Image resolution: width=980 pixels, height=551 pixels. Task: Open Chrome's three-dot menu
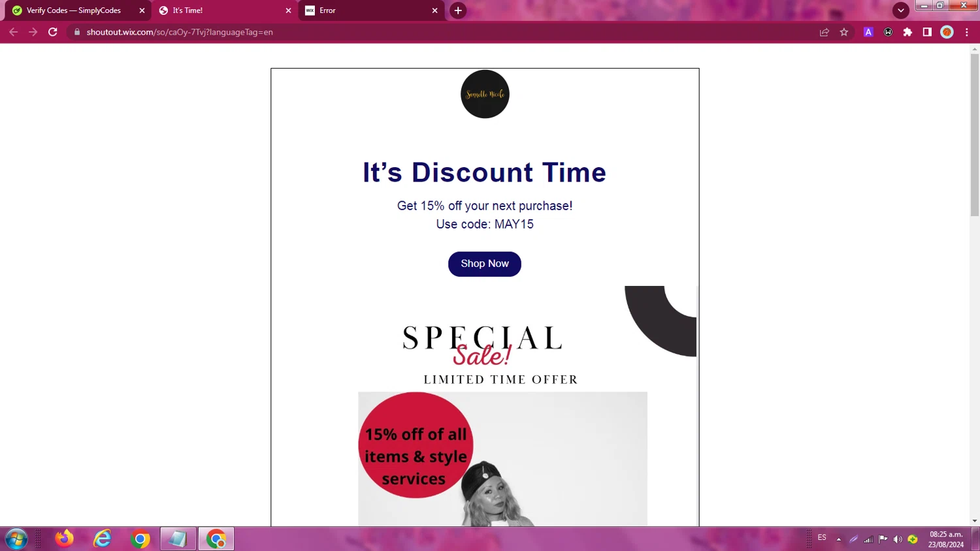click(967, 32)
